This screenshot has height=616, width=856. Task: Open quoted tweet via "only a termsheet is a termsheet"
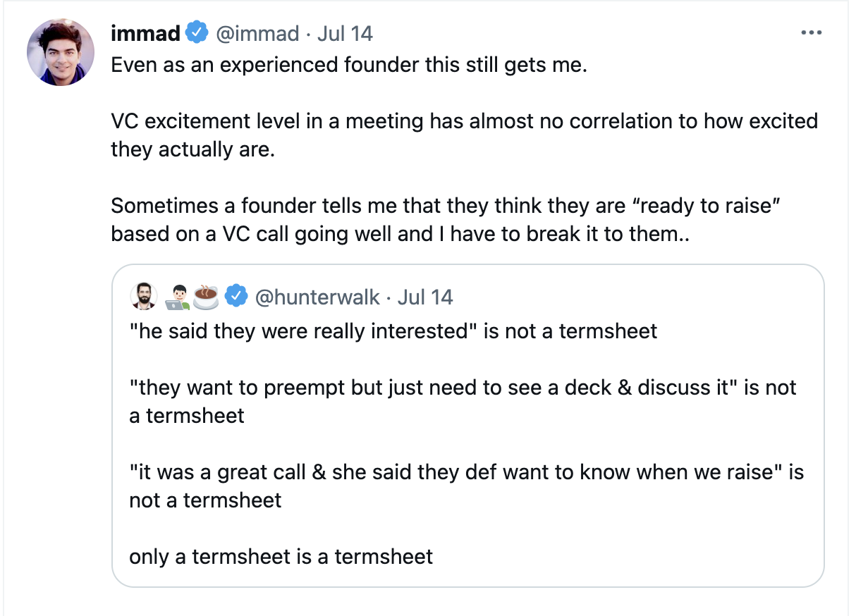pos(281,557)
